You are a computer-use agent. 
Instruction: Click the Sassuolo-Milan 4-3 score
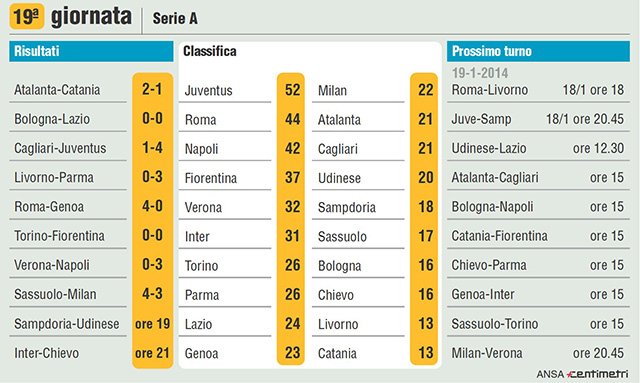click(x=152, y=294)
